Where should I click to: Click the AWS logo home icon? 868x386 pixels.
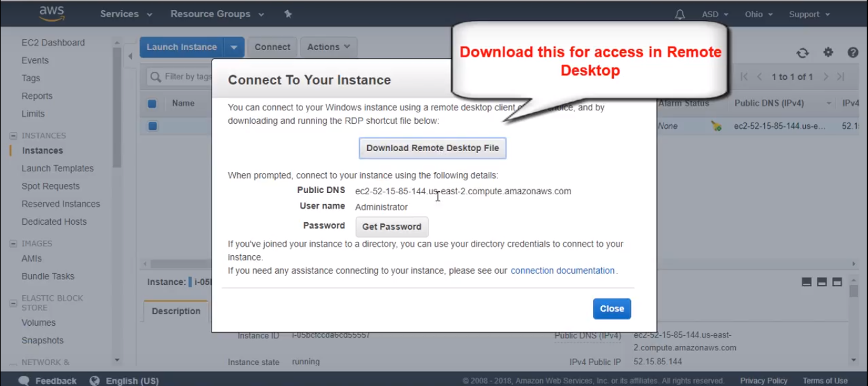click(x=51, y=13)
